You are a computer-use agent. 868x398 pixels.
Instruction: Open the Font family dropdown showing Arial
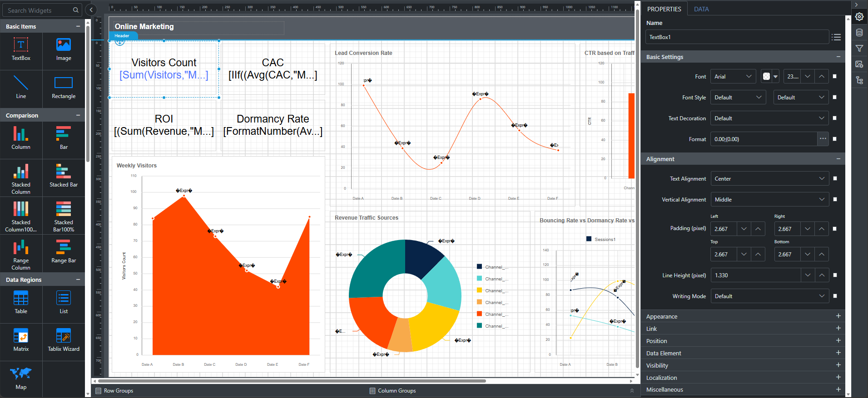point(733,77)
